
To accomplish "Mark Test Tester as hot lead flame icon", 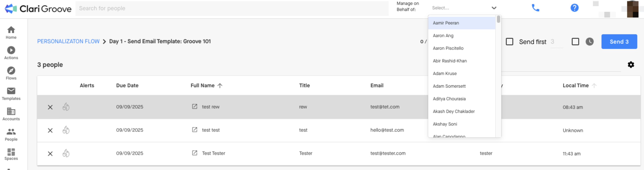I will tap(66, 153).
